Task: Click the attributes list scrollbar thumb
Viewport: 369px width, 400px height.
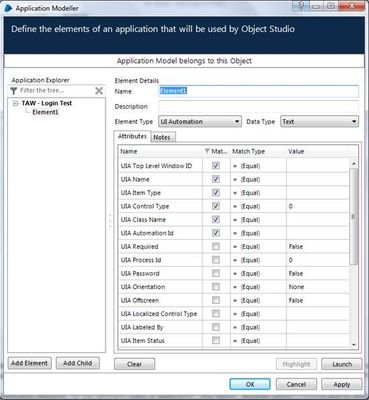Action: pyautogui.click(x=354, y=217)
